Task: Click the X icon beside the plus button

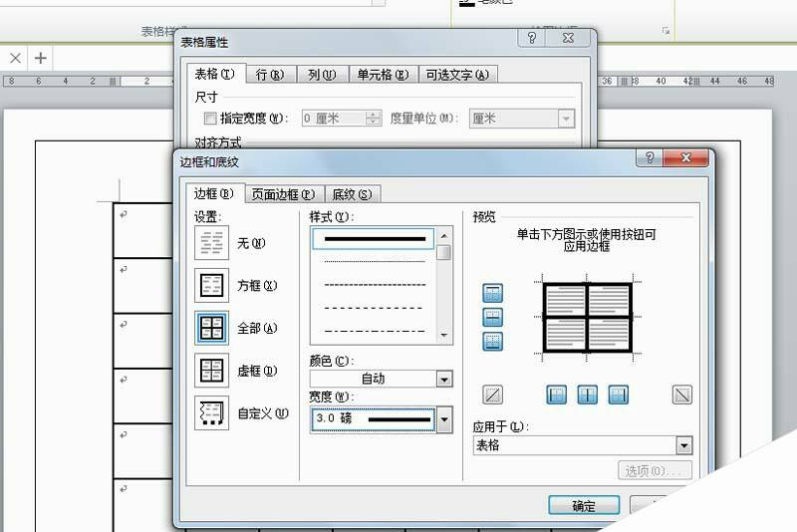Action: (x=15, y=58)
